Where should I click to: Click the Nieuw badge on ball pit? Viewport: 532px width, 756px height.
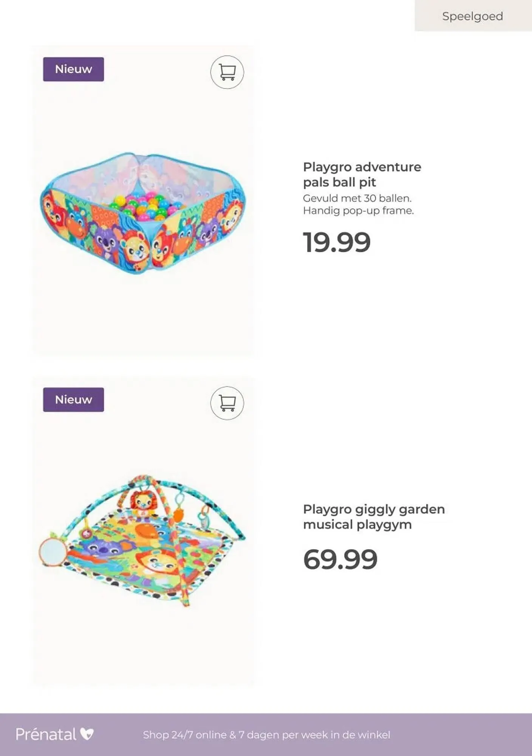click(x=73, y=69)
